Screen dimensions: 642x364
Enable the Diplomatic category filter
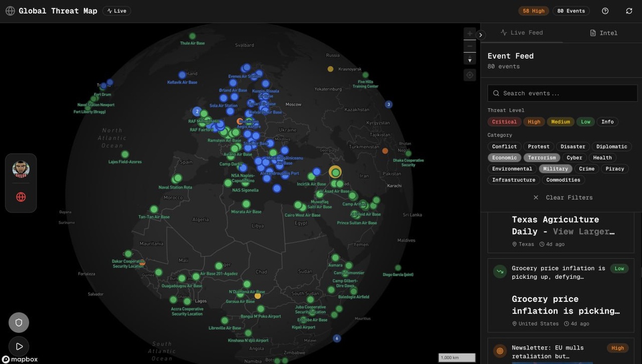pyautogui.click(x=612, y=146)
